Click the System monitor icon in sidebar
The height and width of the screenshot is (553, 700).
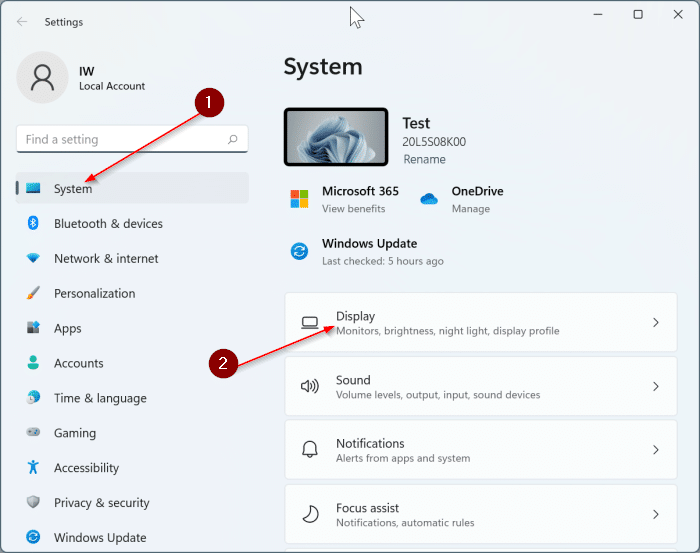click(x=33, y=188)
